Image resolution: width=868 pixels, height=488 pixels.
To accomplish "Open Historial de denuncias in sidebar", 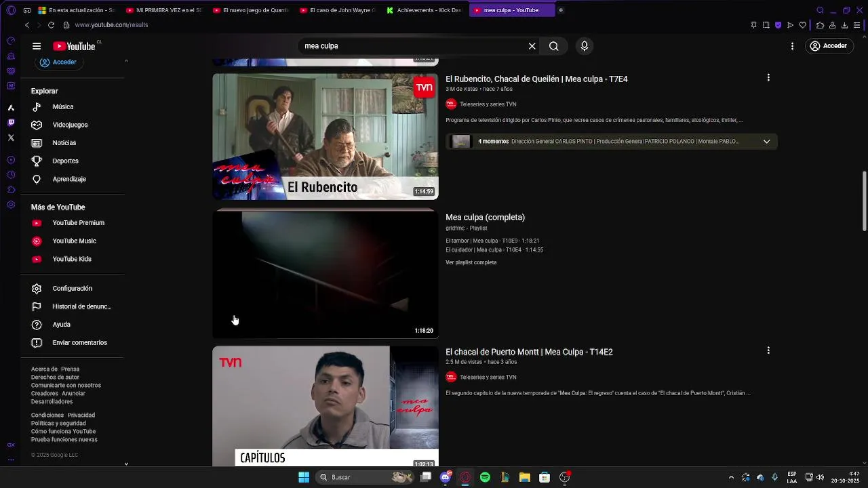I will coord(81,306).
